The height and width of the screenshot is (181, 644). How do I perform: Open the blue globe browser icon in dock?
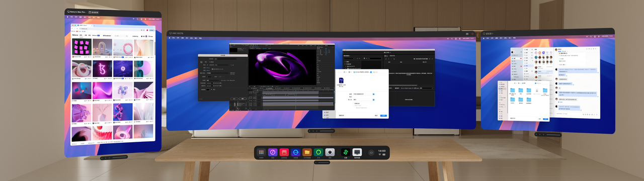[x=296, y=152]
